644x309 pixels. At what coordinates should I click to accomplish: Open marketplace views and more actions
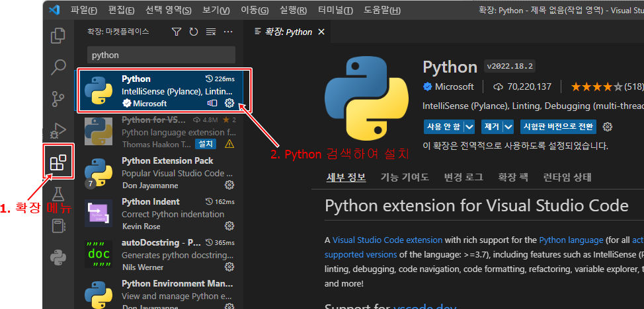pos(228,32)
